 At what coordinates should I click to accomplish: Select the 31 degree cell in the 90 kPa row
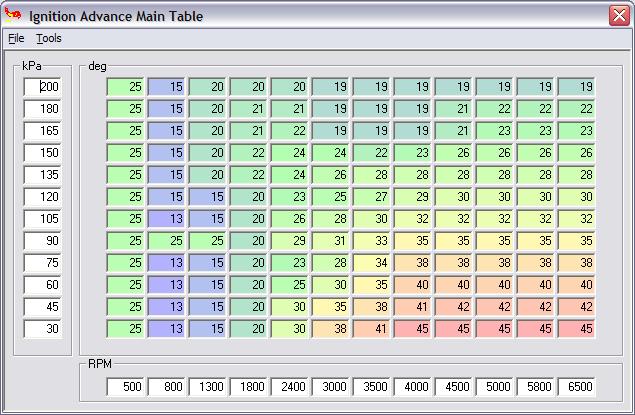[330, 240]
